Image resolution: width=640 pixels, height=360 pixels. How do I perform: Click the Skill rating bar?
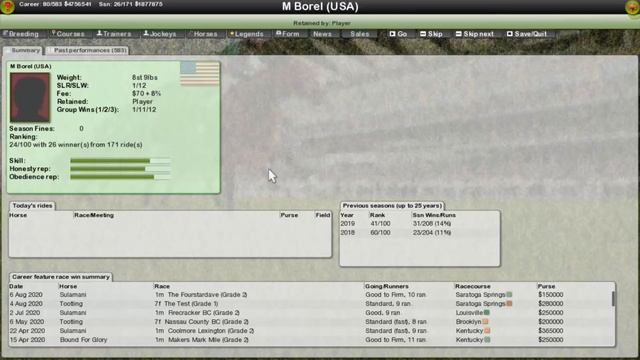click(x=120, y=161)
